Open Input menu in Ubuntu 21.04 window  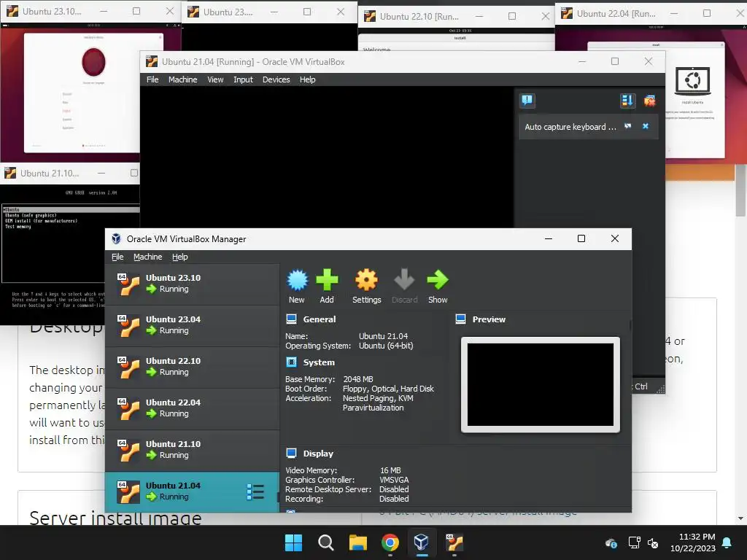(243, 79)
